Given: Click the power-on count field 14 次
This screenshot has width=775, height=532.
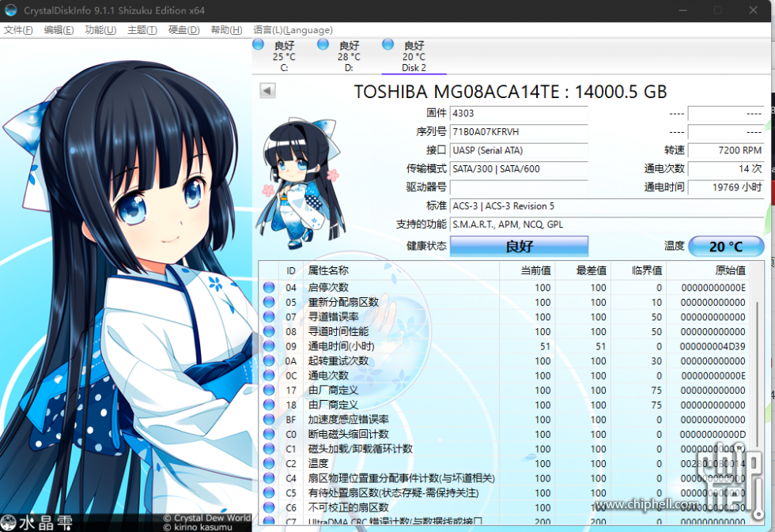Looking at the screenshot, I should click(x=726, y=169).
